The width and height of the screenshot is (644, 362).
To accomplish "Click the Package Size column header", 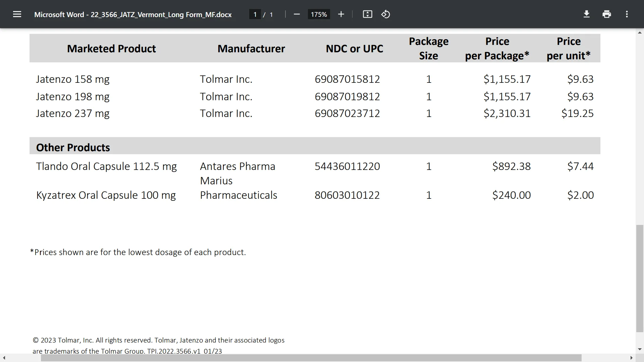I will (x=429, y=48).
